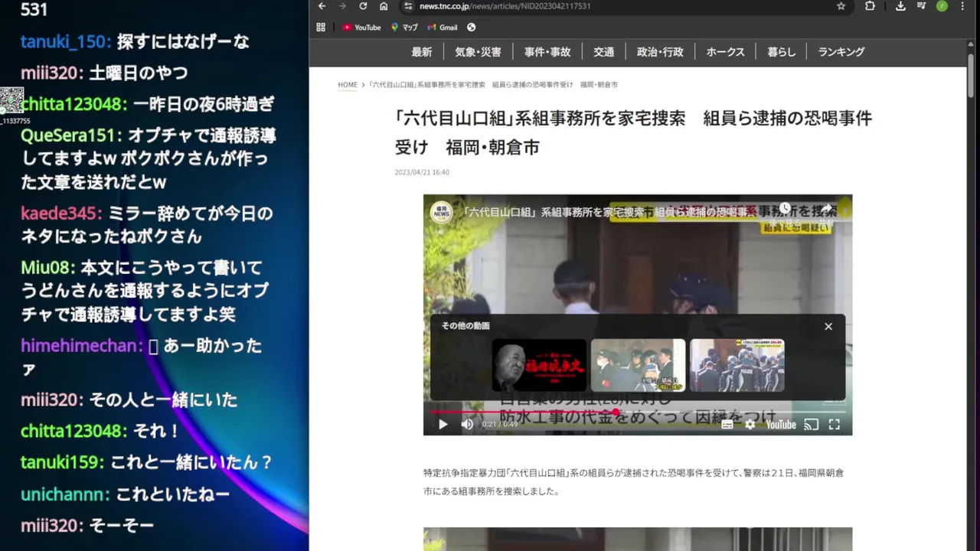Image resolution: width=980 pixels, height=551 pixels.
Task: Open the マップ bookmark
Action: (x=404, y=27)
